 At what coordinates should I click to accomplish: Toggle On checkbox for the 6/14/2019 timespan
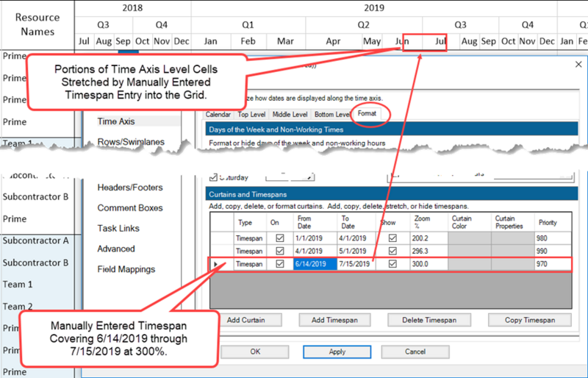click(x=280, y=263)
